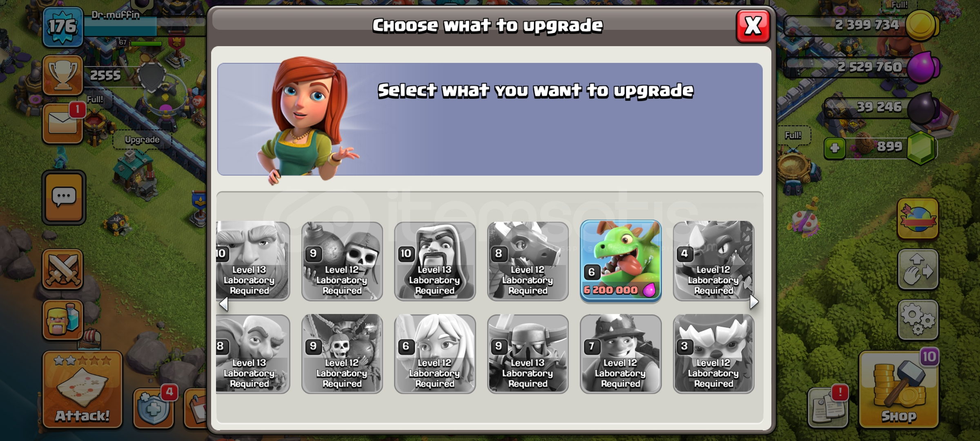Click the green plus to add gems
This screenshot has width=980, height=441.
pos(835,148)
